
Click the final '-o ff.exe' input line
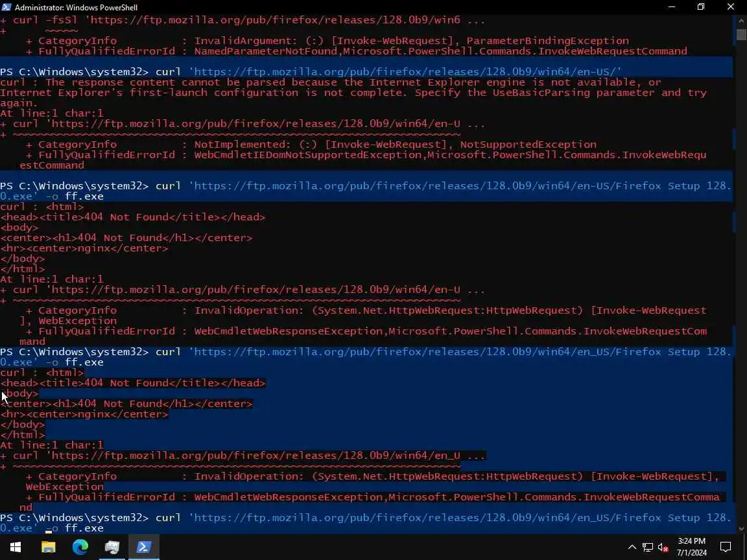click(x=51, y=528)
